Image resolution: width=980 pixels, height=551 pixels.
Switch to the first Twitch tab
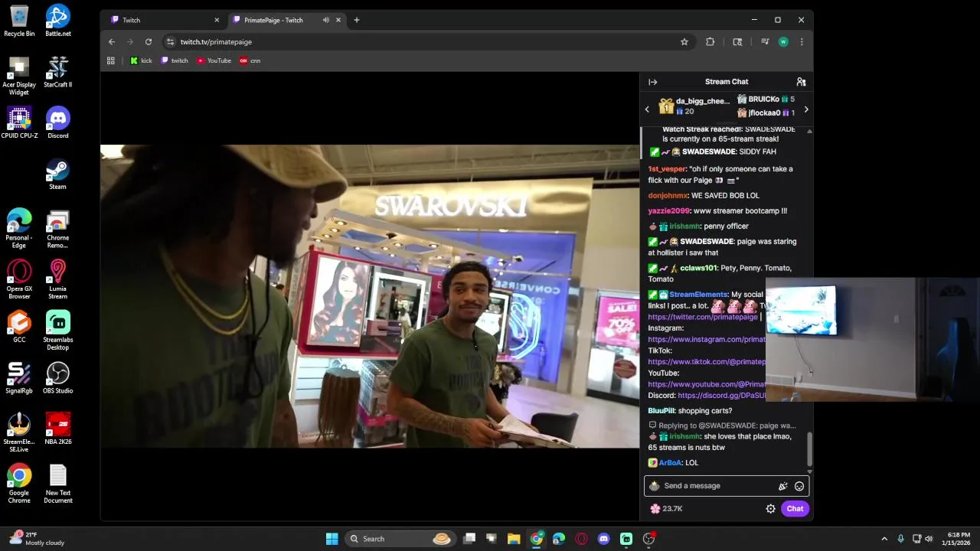click(162, 20)
